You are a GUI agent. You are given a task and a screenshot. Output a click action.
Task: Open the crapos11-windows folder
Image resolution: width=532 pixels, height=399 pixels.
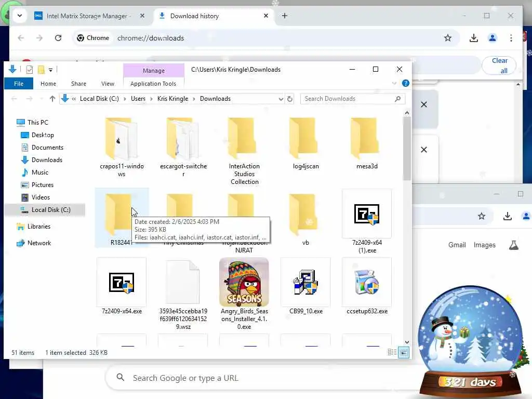pos(122,147)
